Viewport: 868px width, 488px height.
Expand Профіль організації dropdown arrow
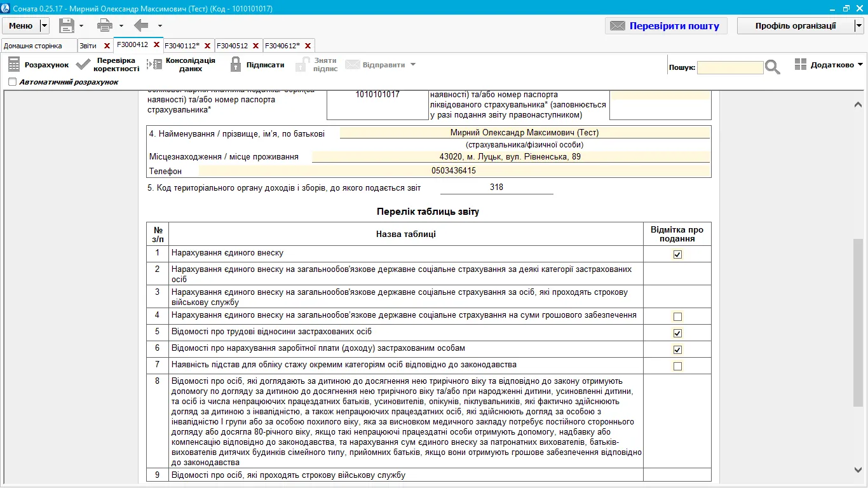pyautogui.click(x=859, y=26)
